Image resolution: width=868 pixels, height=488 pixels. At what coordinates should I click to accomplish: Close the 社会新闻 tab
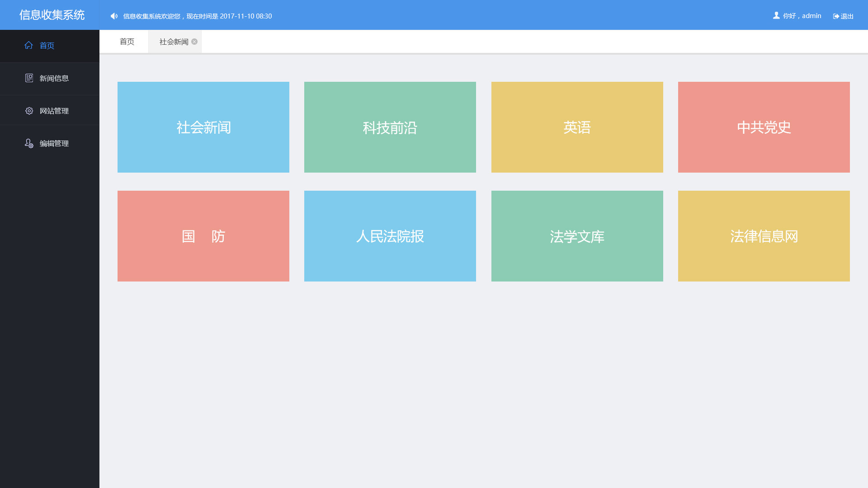194,42
